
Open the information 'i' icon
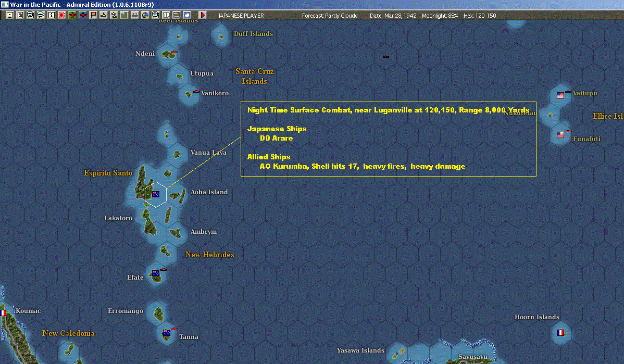pos(52,15)
